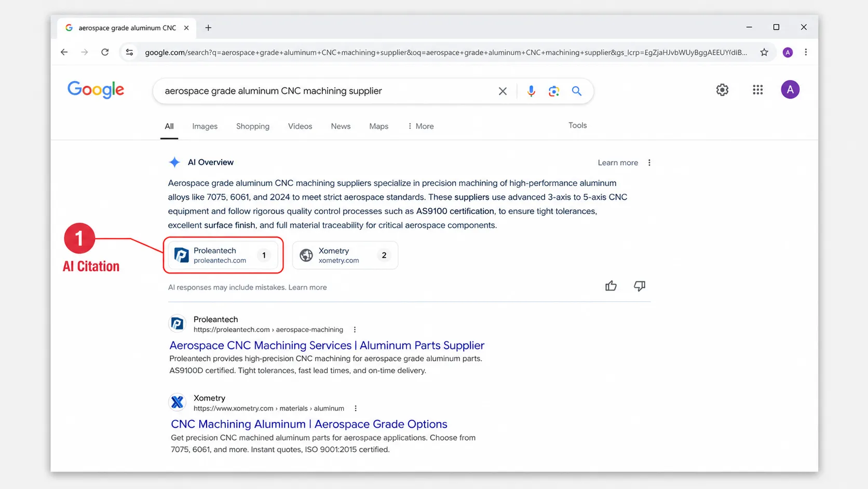Switch to the Videos tab
868x489 pixels.
(300, 126)
